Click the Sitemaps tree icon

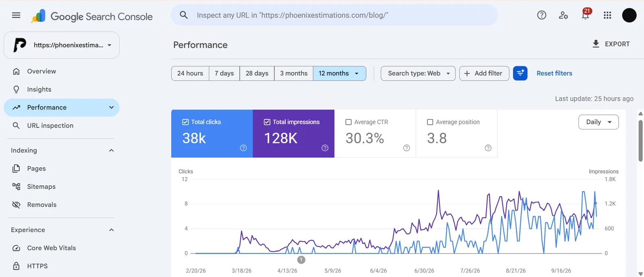pos(16,187)
